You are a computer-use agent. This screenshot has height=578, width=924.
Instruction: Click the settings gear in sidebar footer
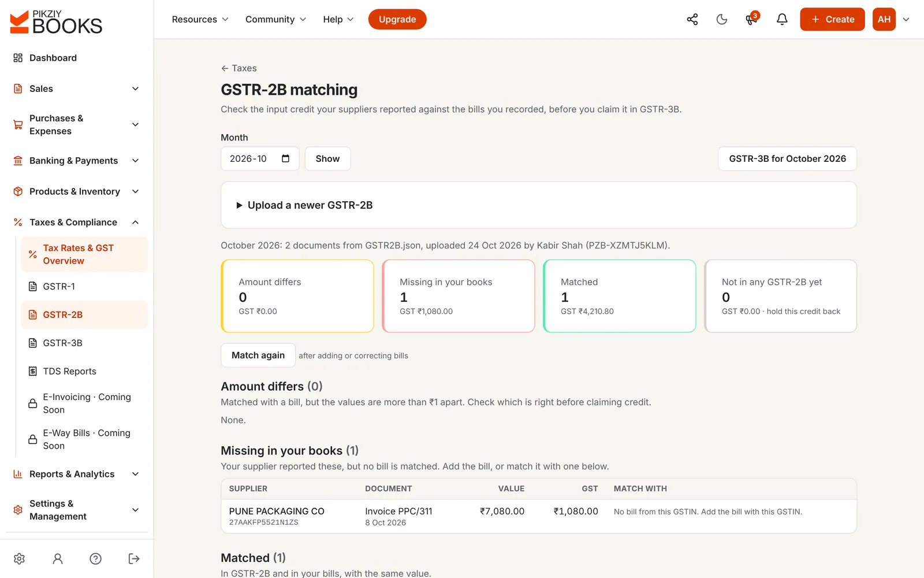[19, 558]
